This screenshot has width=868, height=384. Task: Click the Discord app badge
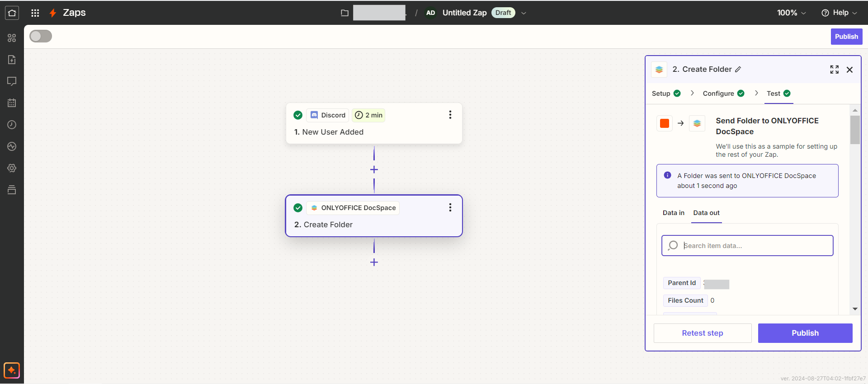(328, 115)
